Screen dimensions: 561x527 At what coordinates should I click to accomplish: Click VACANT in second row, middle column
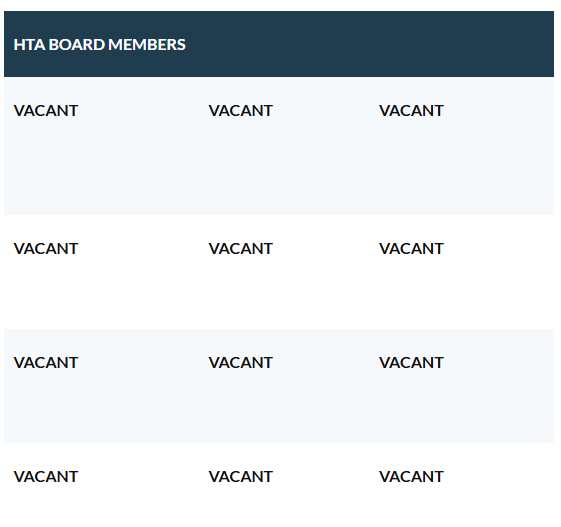[241, 249]
